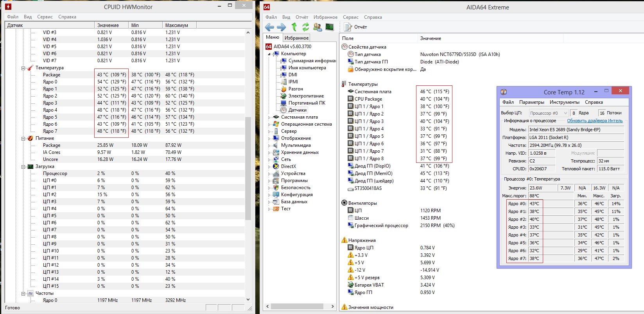
Task: Open Справка menu in AIDA64
Action: click(x=373, y=17)
